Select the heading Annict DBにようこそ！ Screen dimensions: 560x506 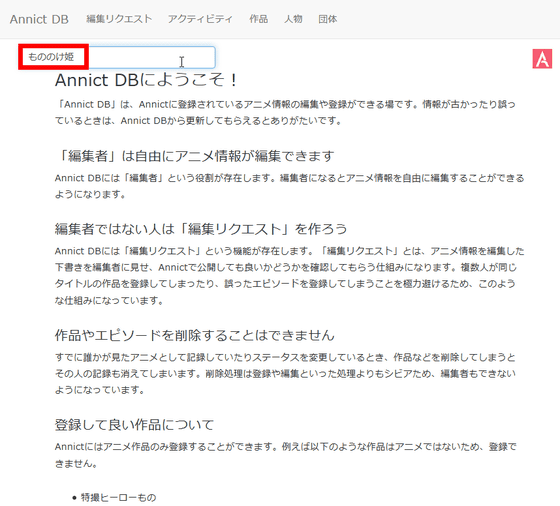click(x=146, y=80)
